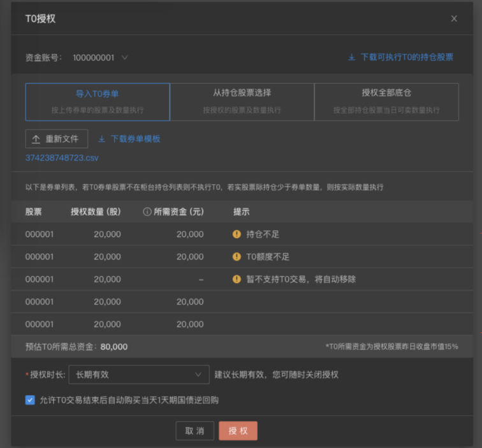Switch to 从持仓股票选择 tab
Screen dimensions: 482x448
tap(242, 102)
